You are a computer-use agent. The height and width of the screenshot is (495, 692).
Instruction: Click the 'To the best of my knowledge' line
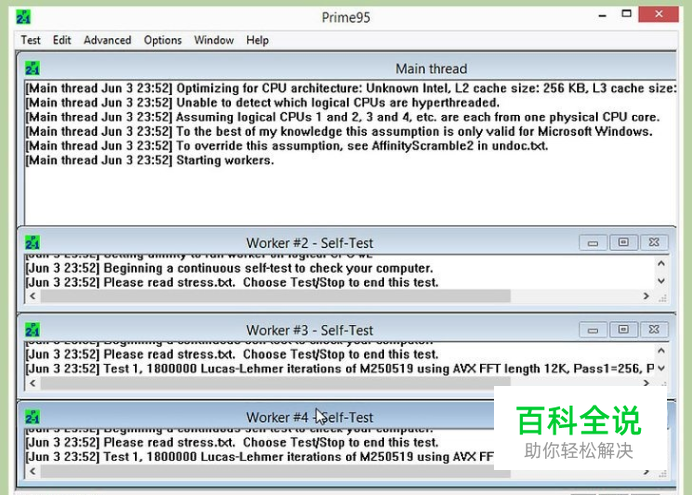[x=339, y=131]
